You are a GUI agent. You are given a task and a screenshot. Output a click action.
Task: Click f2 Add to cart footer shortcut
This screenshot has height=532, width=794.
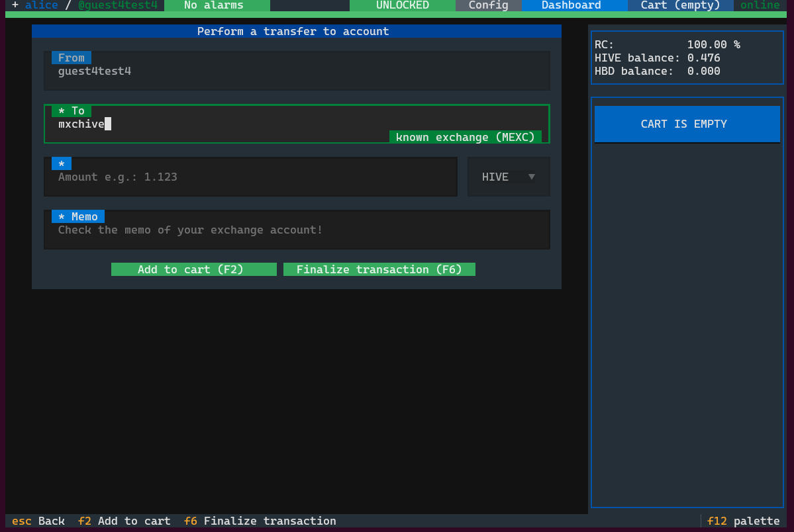(124, 521)
